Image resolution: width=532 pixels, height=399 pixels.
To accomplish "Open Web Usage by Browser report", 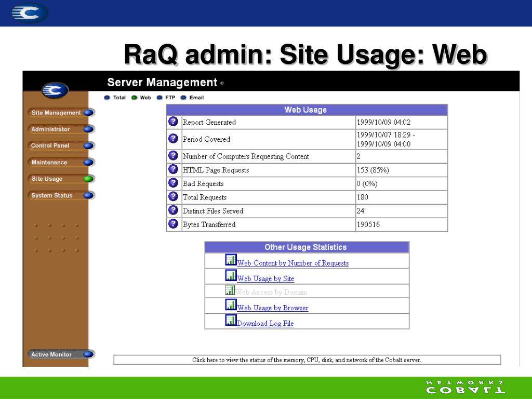I will pos(272,308).
